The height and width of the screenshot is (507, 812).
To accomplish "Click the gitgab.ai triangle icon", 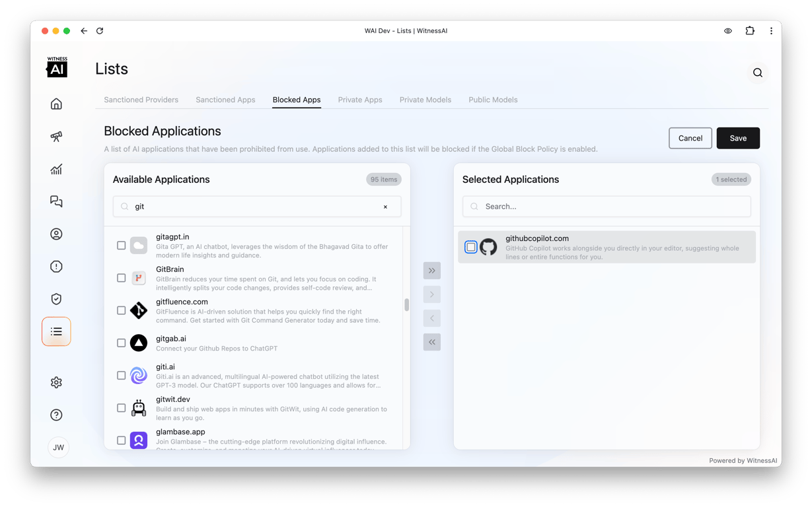I will [x=139, y=343].
